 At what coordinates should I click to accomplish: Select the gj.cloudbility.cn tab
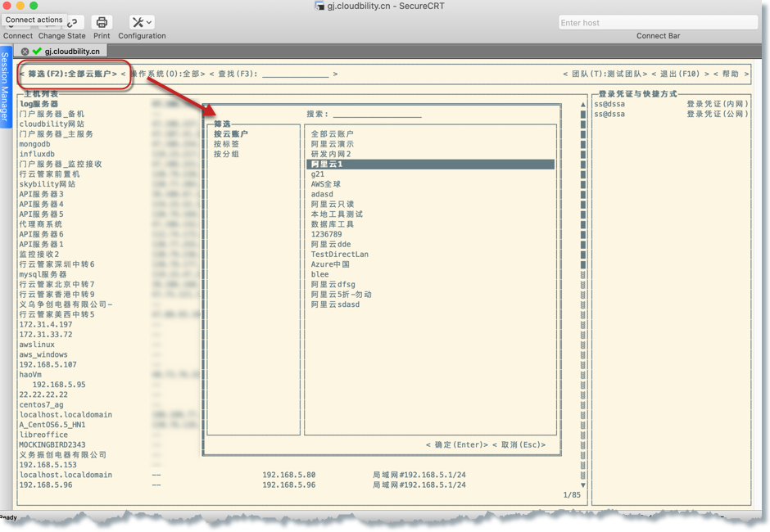[72, 51]
